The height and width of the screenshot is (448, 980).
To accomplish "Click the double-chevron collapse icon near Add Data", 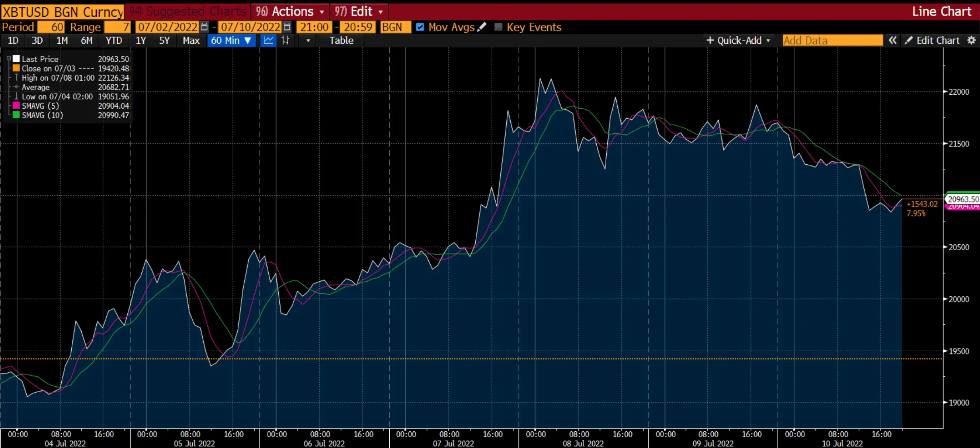I will point(893,40).
